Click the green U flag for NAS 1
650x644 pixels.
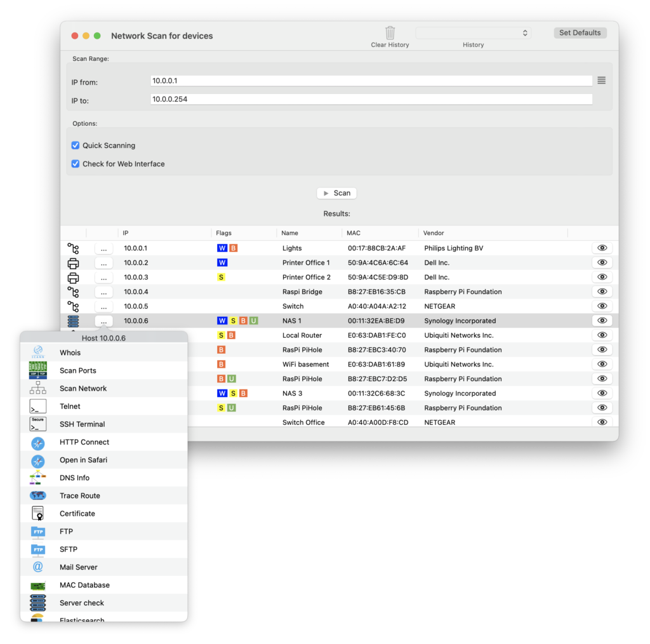(254, 321)
